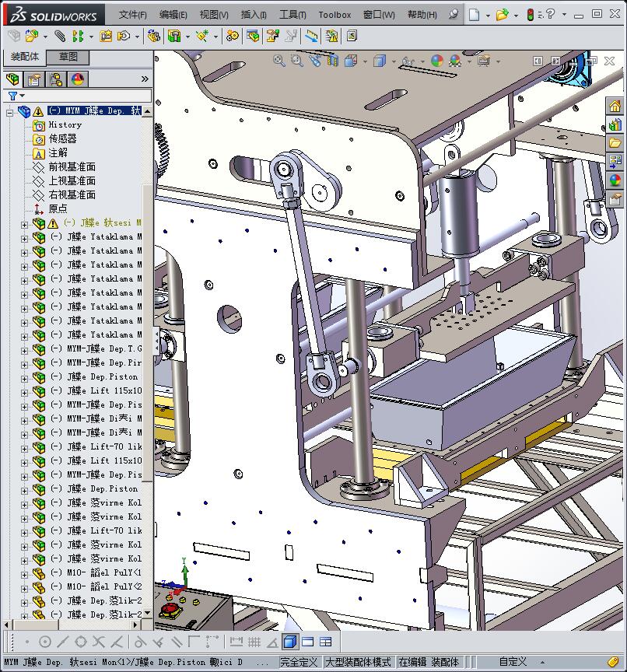This screenshot has width=627, height=672.
Task: Open the New document dropdown arrow
Action: [488, 16]
